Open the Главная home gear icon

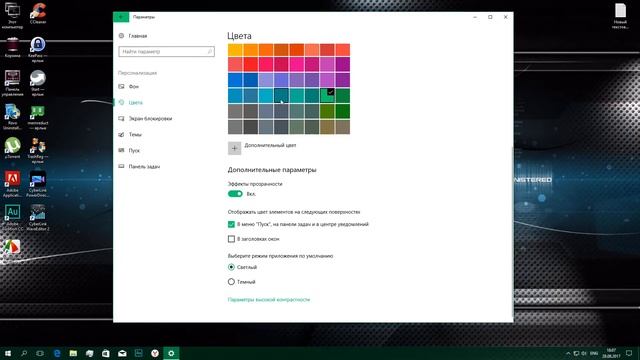point(121,36)
